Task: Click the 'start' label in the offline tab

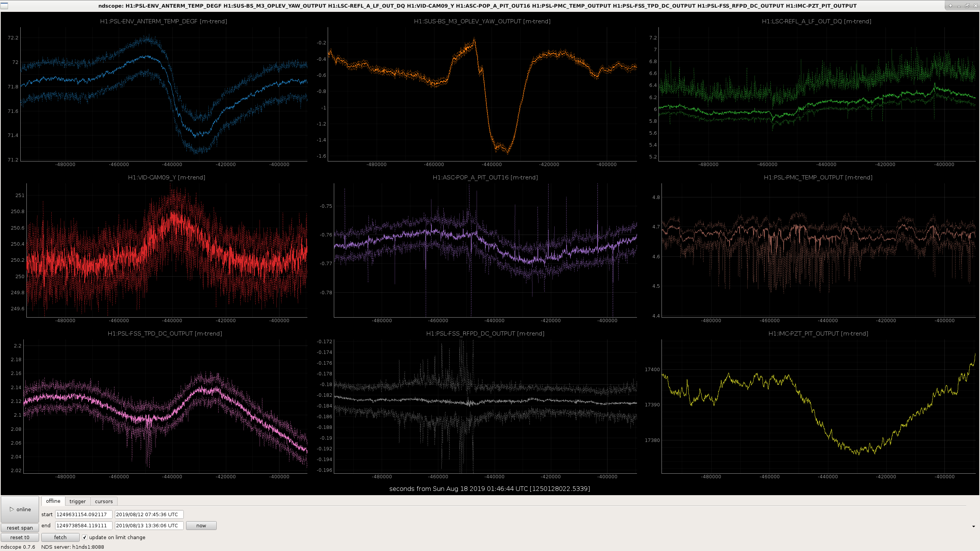Action: [x=47, y=514]
